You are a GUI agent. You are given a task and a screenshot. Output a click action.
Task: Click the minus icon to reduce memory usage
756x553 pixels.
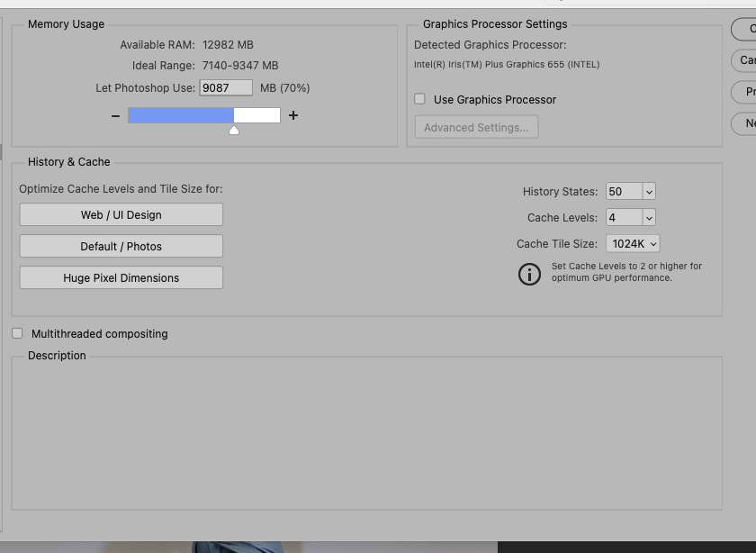[115, 115]
